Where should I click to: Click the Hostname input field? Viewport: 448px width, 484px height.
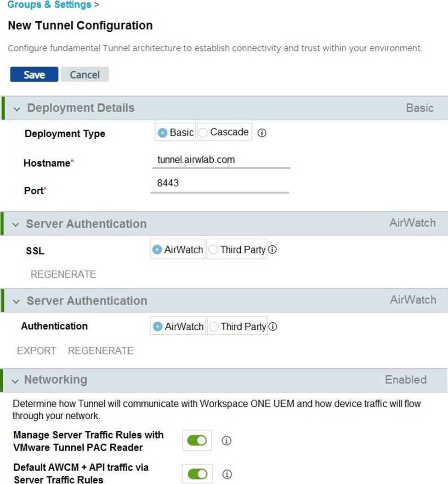click(x=221, y=160)
